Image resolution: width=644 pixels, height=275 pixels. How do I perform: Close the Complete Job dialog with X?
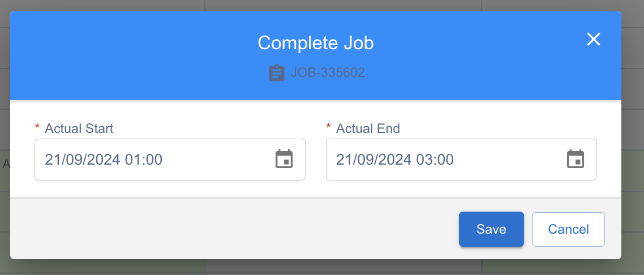pyautogui.click(x=594, y=40)
